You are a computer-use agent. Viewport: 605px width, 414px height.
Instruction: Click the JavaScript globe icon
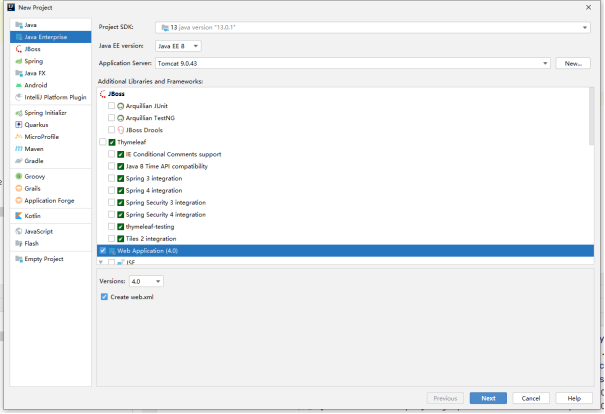tap(19, 232)
